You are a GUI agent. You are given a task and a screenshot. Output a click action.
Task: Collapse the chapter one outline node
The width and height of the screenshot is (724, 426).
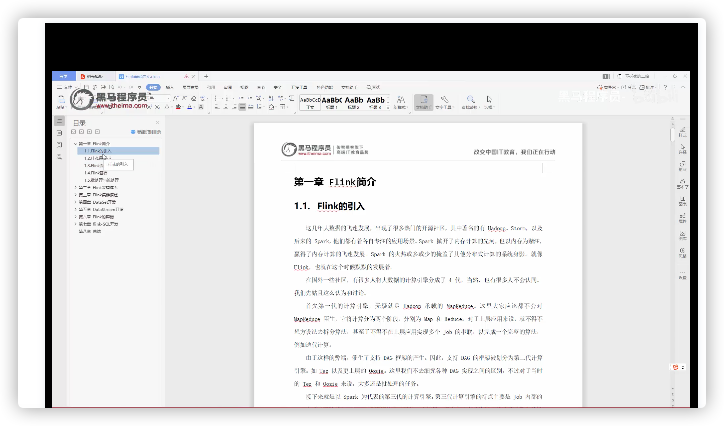pos(75,144)
